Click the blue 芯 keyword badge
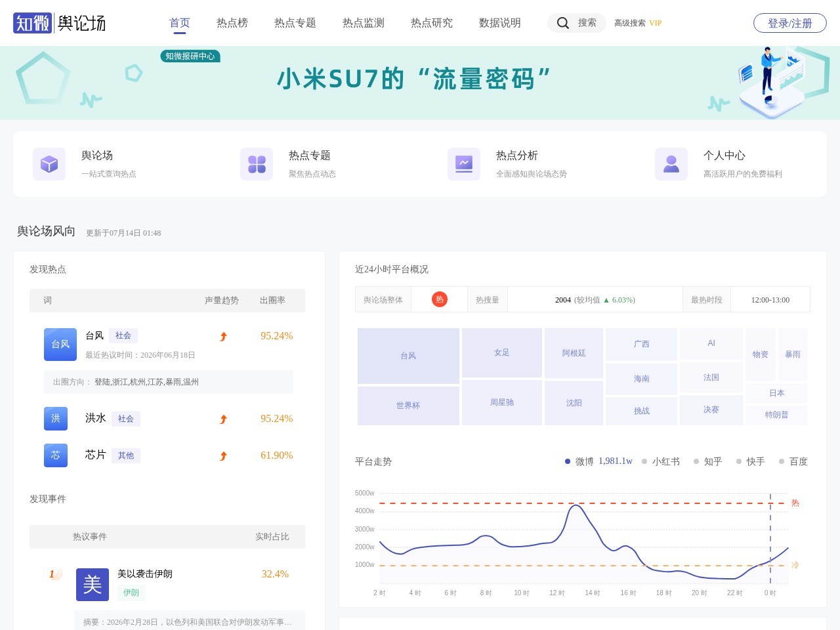 [x=56, y=455]
